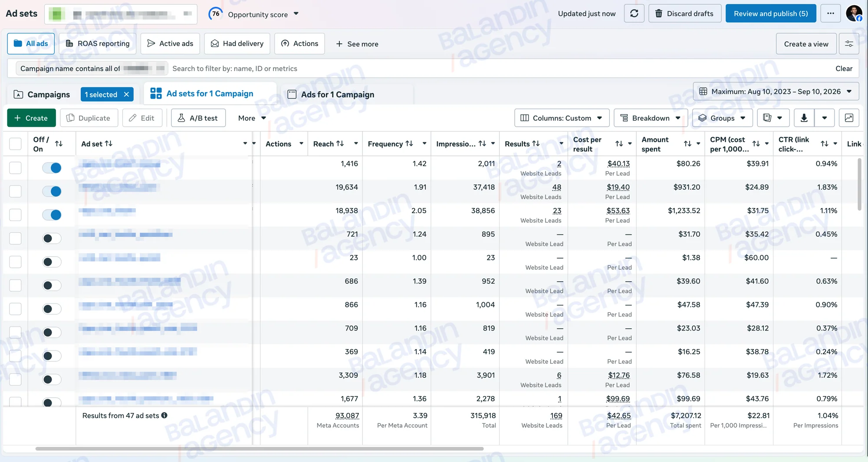This screenshot has height=462, width=868.
Task: Click the A/B test button
Action: click(x=198, y=118)
